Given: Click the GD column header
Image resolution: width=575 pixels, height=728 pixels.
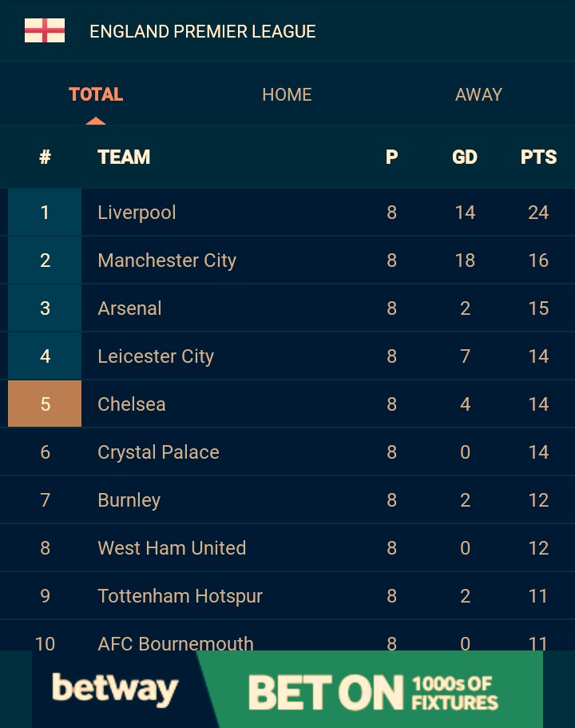Looking at the screenshot, I should (x=465, y=157).
